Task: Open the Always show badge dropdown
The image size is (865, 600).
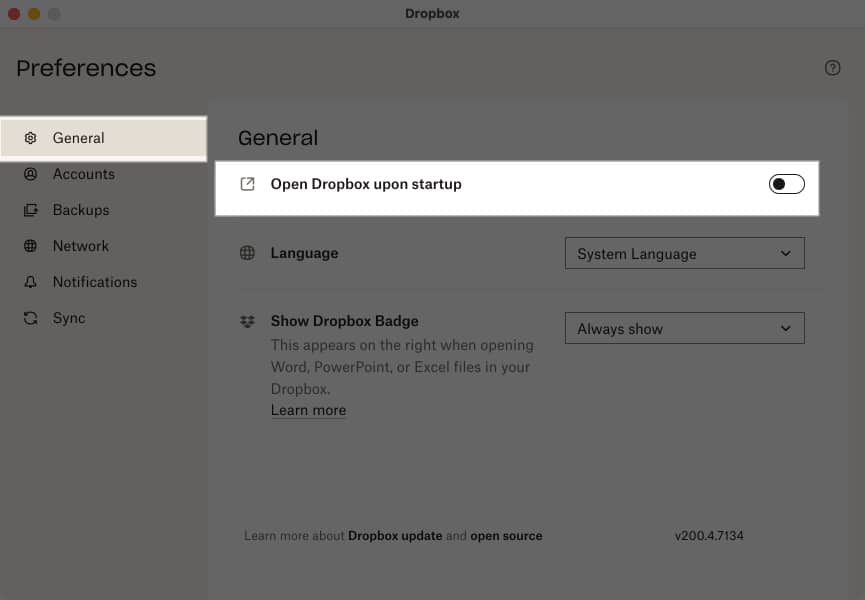Action: (x=685, y=328)
